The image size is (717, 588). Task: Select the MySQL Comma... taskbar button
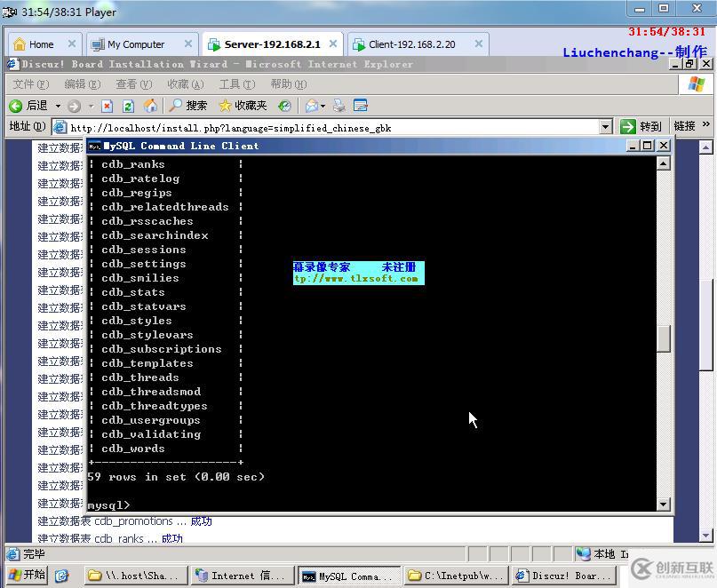[348, 576]
